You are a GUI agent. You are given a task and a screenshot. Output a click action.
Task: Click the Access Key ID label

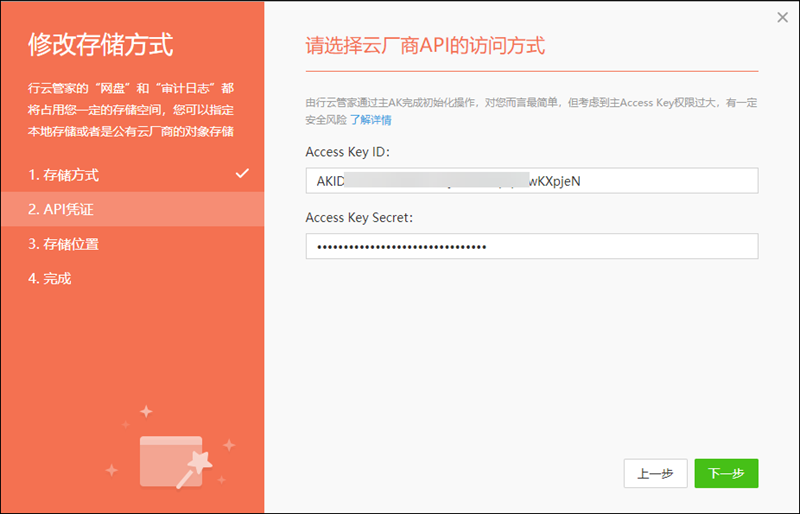pyautogui.click(x=347, y=152)
